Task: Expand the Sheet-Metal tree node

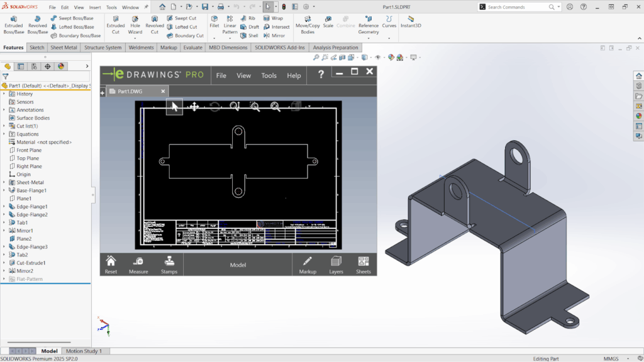Action: (x=4, y=182)
